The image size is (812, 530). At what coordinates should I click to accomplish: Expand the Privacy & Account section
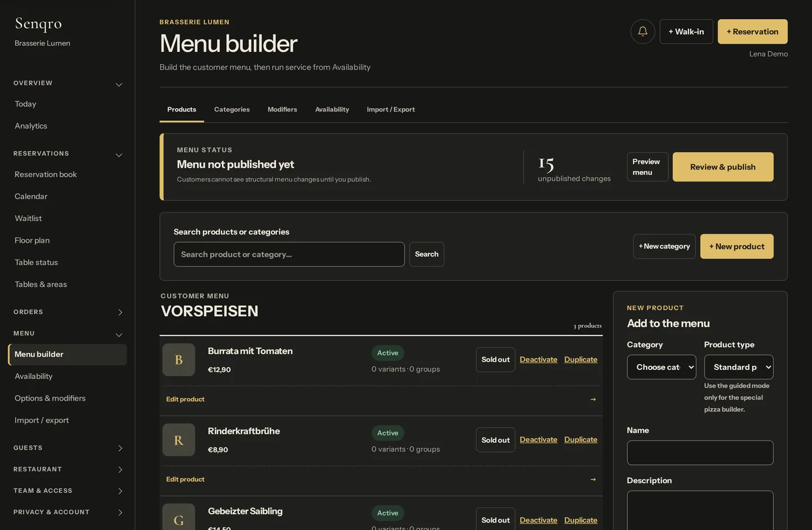tap(68, 513)
